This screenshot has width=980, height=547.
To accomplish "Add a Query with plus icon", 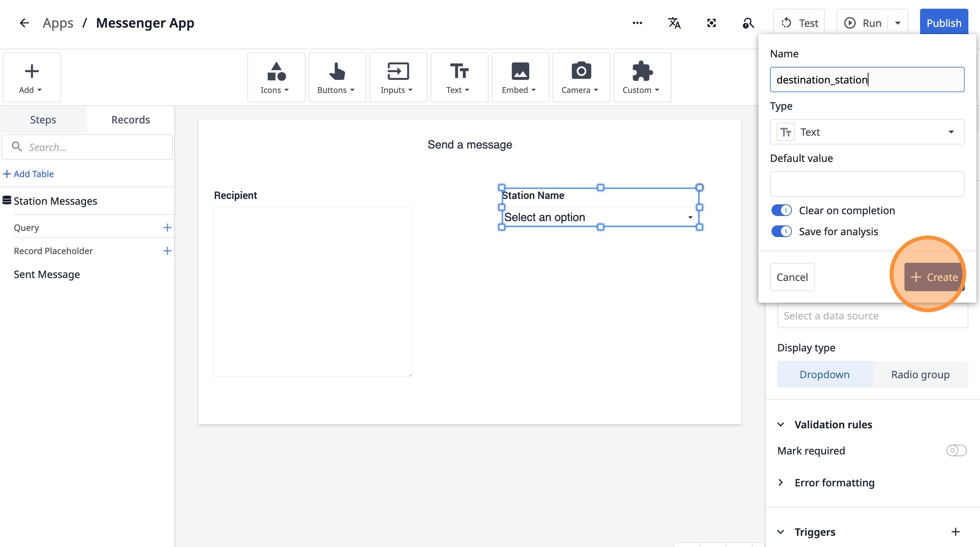I will pos(167,228).
